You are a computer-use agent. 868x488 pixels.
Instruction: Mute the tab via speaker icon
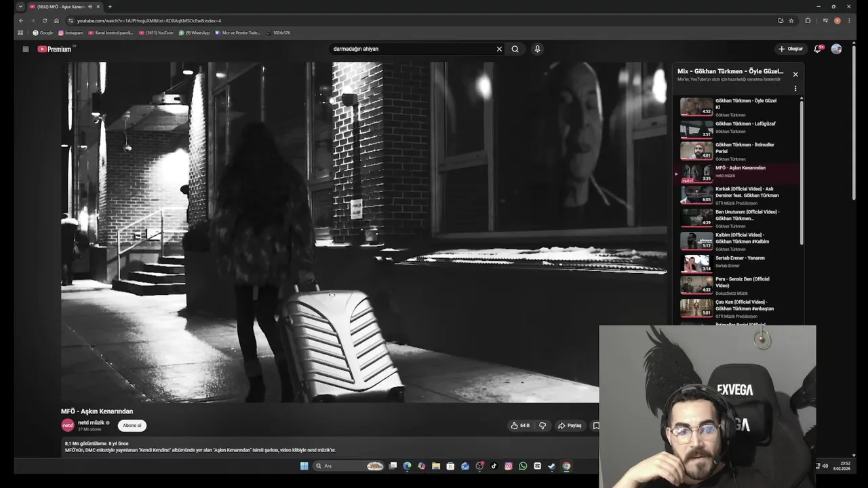tap(90, 7)
